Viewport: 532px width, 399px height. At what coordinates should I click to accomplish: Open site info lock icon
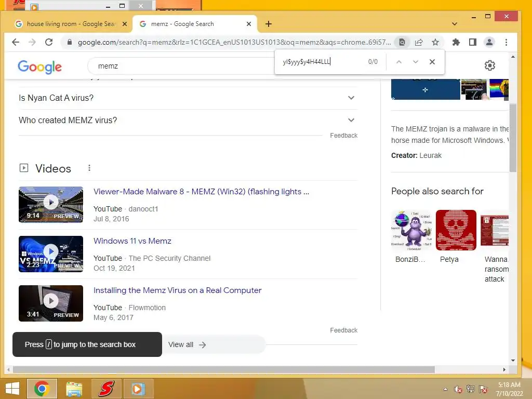coord(70,42)
